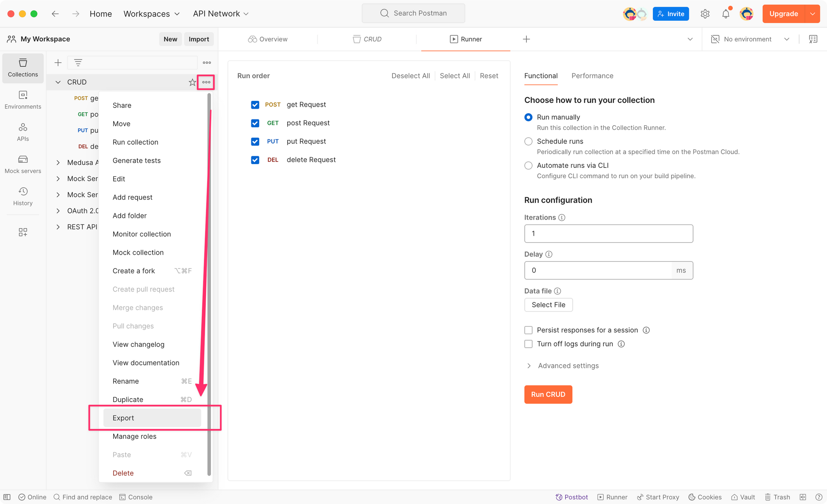Click the Environments sidebar icon
This screenshot has width=827, height=504.
[22, 99]
